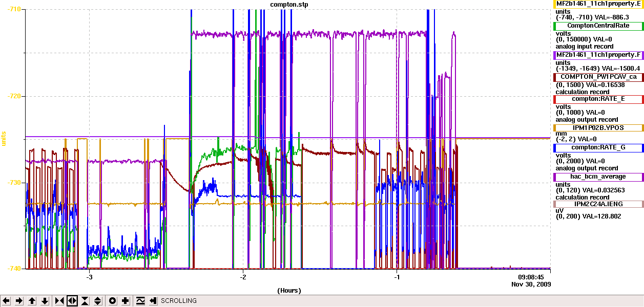Expand the vertical axis range

[x=98, y=301]
